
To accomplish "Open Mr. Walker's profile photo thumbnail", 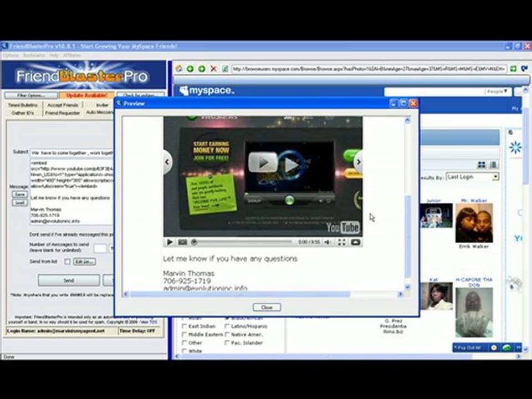I will pos(474,223).
